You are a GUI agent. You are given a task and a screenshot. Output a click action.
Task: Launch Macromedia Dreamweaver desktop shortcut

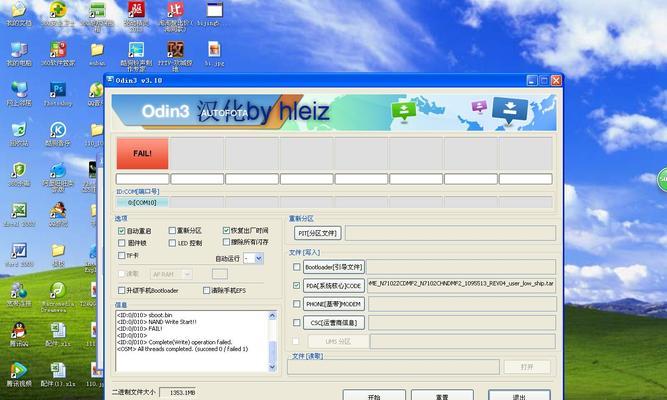tap(58, 290)
